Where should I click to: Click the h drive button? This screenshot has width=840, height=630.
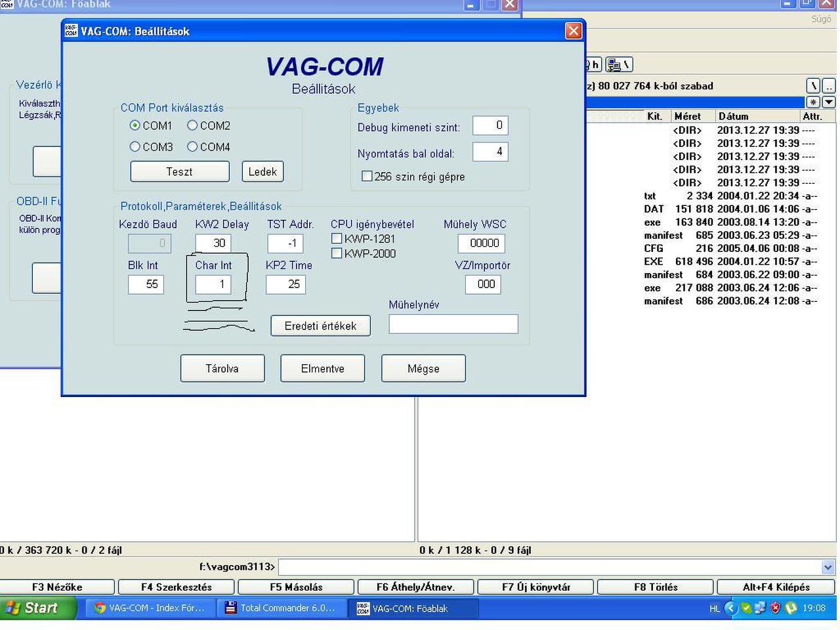594,64
